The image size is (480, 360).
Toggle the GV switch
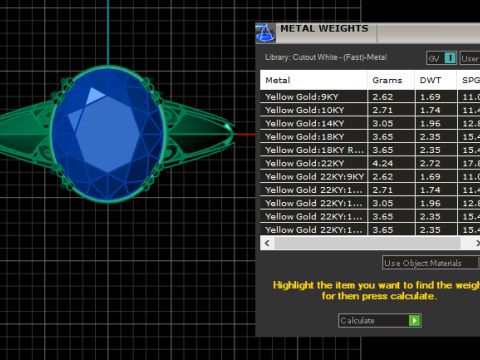[x=441, y=58]
